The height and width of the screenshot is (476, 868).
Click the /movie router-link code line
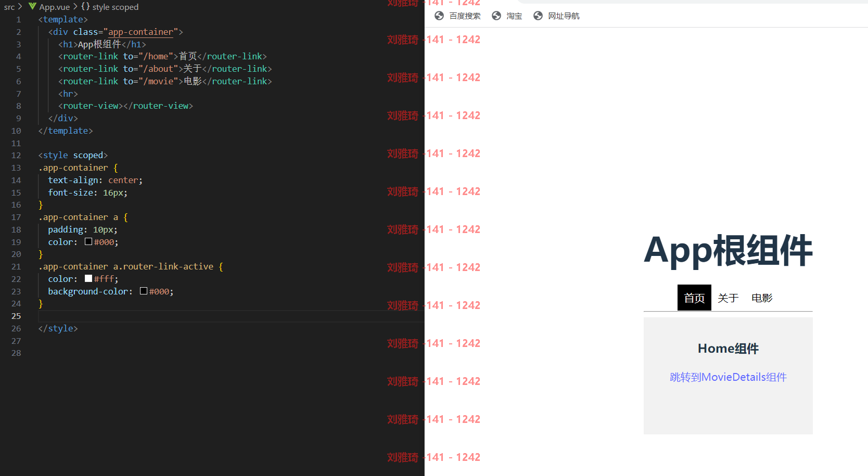pos(165,81)
